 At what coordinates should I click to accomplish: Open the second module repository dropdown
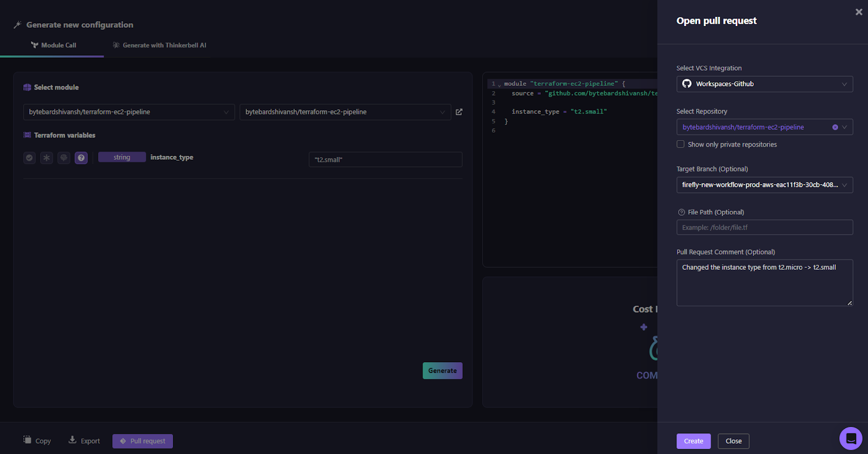(x=345, y=112)
